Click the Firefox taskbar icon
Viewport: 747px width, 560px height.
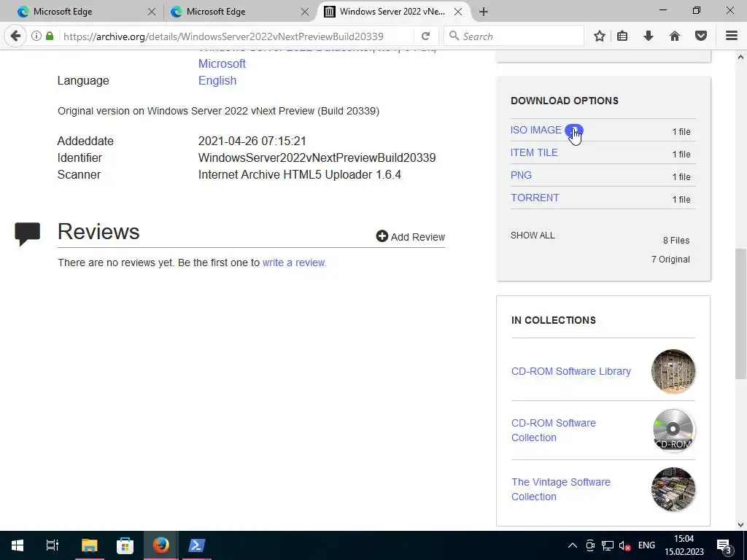click(160, 545)
